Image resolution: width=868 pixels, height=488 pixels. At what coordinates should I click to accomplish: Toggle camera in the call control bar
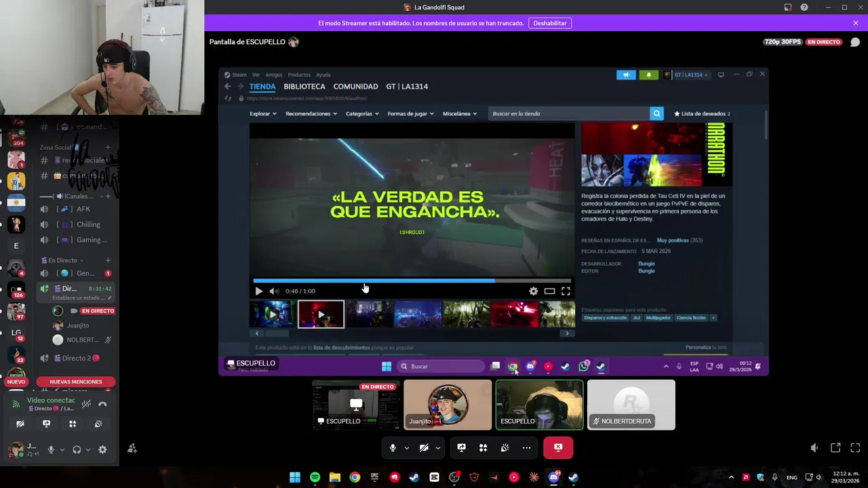coord(424,448)
